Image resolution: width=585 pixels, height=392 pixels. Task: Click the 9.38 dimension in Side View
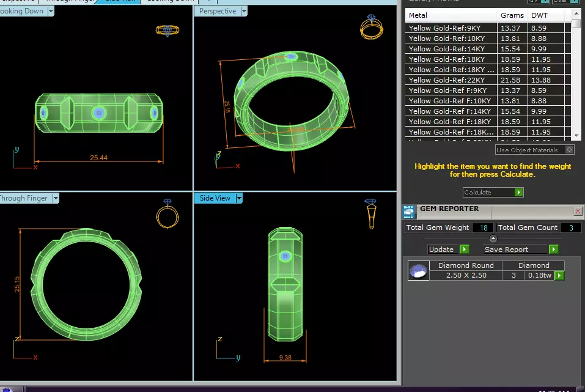point(285,358)
